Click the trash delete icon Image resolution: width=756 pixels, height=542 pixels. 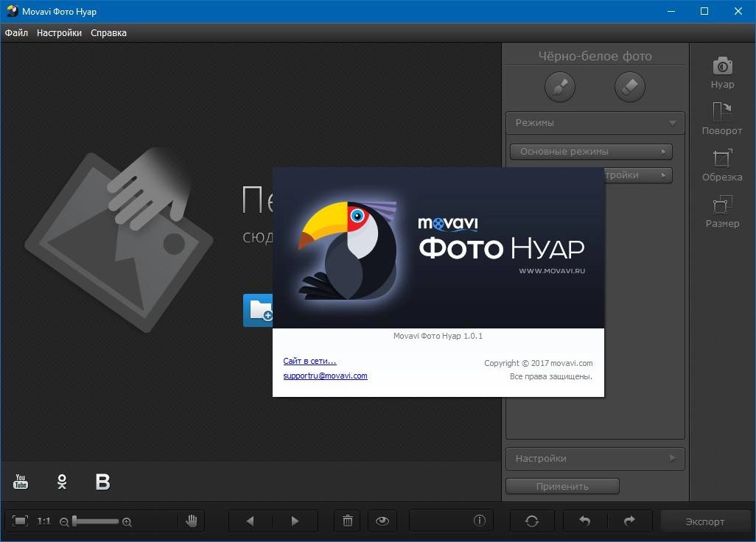348,521
